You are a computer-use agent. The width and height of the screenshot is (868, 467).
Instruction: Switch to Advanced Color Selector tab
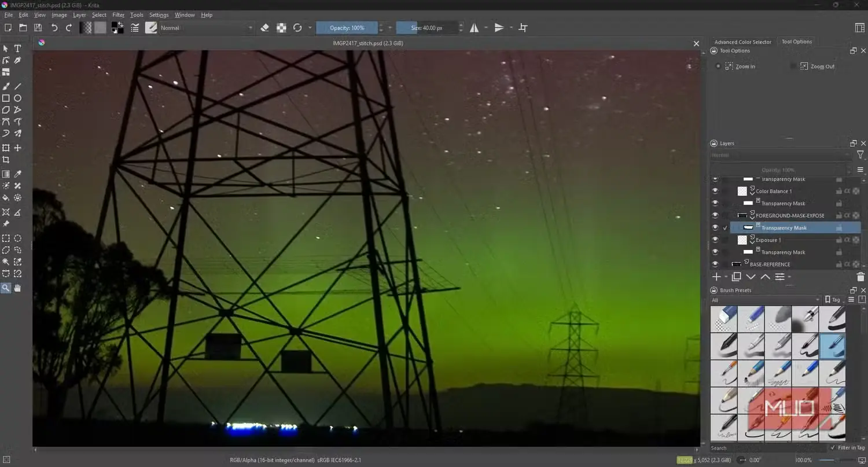742,42
